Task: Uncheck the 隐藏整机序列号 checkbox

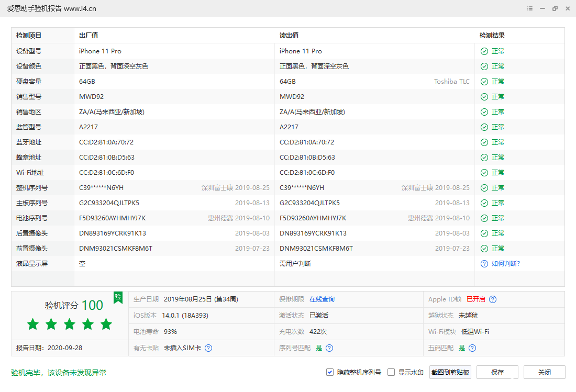Action: [x=330, y=372]
